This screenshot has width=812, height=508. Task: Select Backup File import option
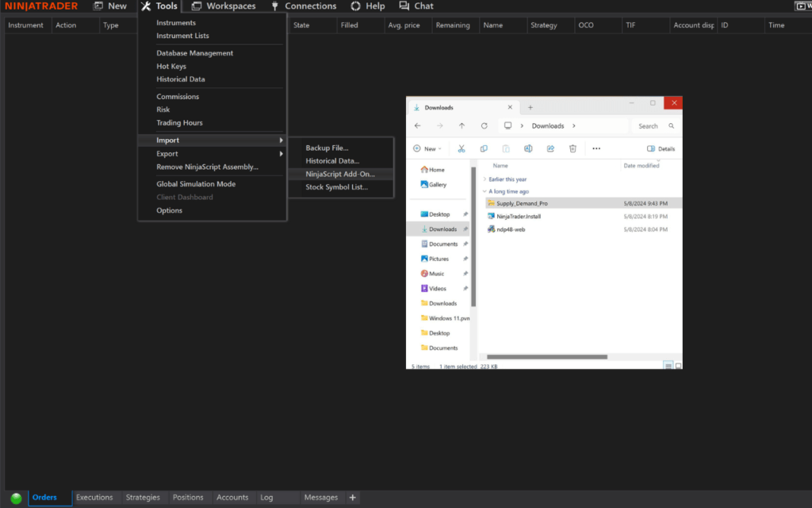(x=327, y=148)
